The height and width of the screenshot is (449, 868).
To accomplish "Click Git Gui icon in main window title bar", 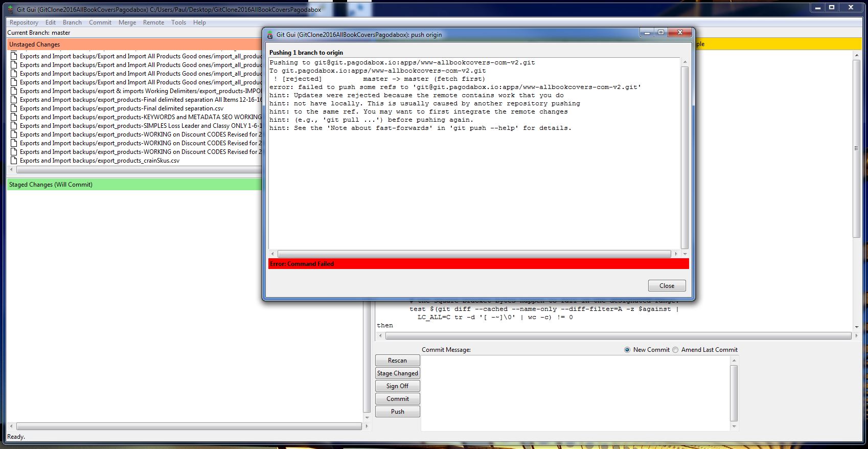I will [x=10, y=9].
